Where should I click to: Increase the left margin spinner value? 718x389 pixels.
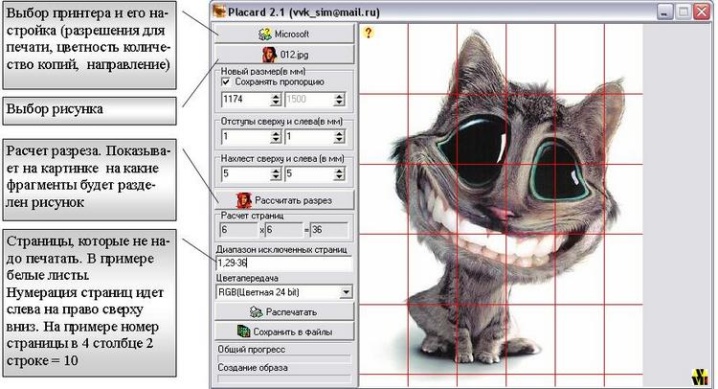pyautogui.click(x=339, y=133)
